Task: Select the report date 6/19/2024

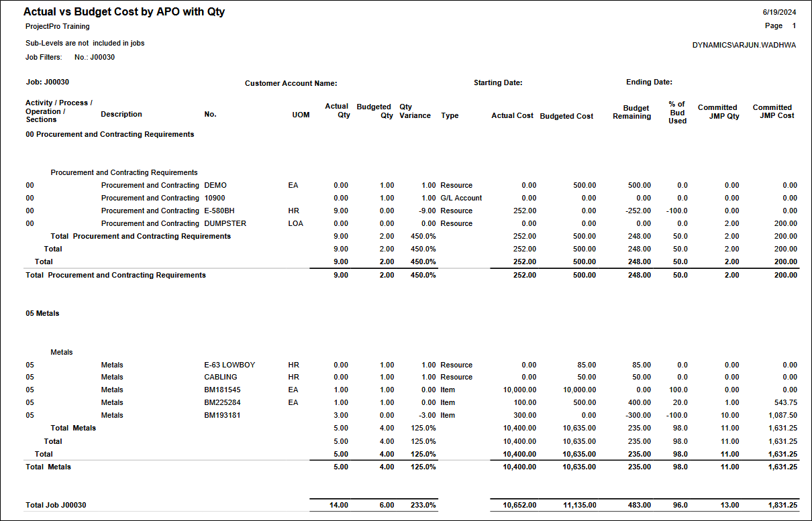Action: coord(779,13)
